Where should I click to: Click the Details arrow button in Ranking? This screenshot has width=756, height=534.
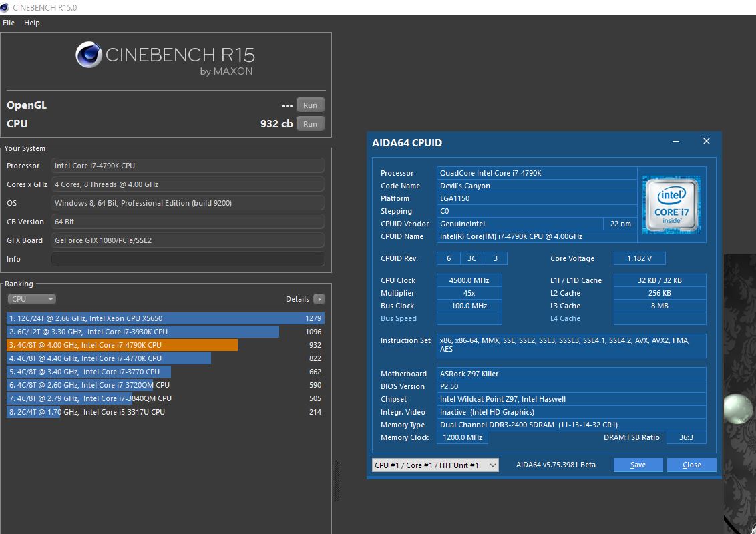319,299
